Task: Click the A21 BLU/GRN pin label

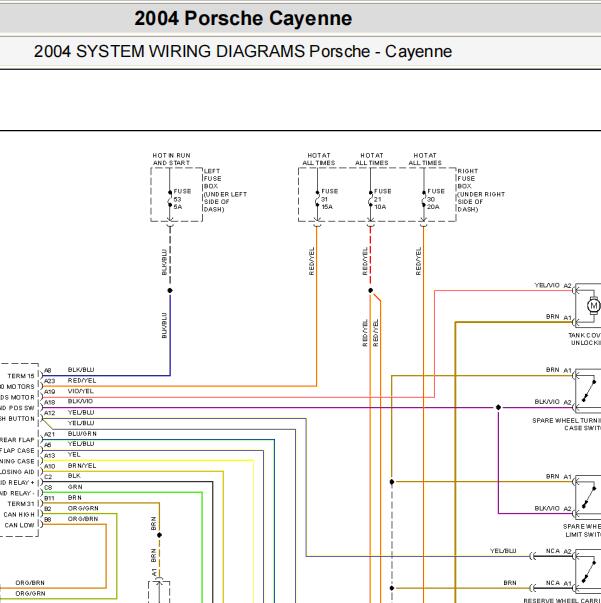Action: click(70, 434)
